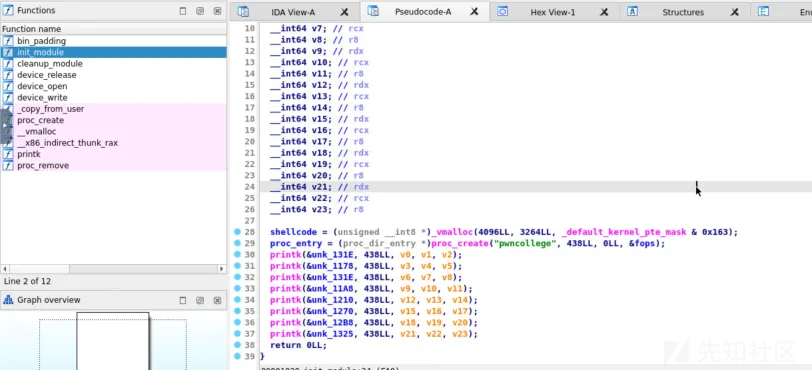Maximize the Functions panel
The width and height of the screenshot is (812, 370).
[x=183, y=11]
